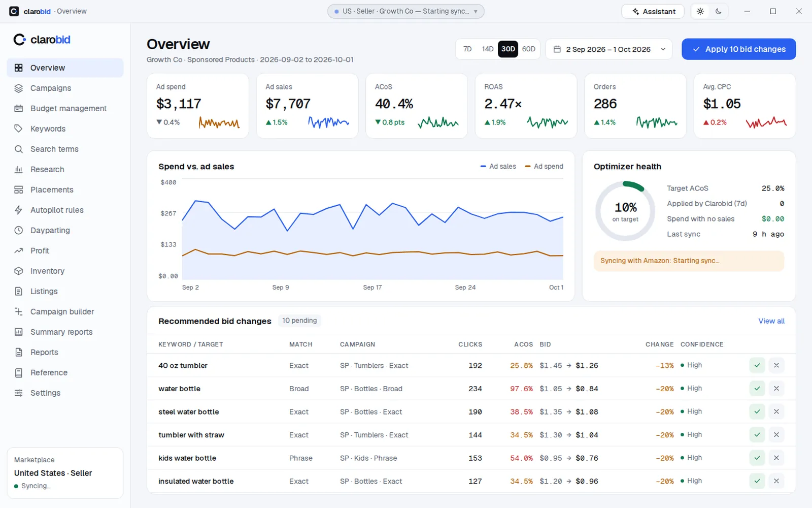Image resolution: width=812 pixels, height=508 pixels.
Task: Select the Dayparting clock icon
Action: coord(19,230)
